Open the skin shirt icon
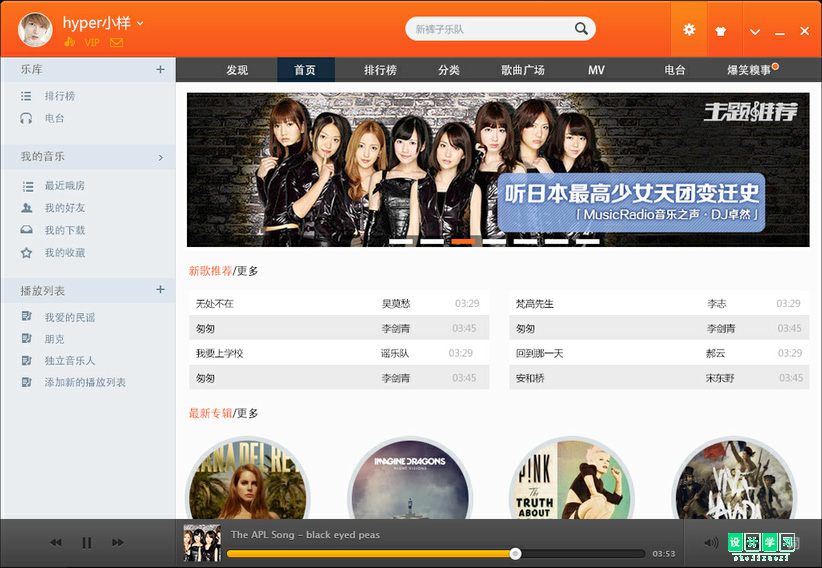Screen dimensions: 822x568 [721, 31]
